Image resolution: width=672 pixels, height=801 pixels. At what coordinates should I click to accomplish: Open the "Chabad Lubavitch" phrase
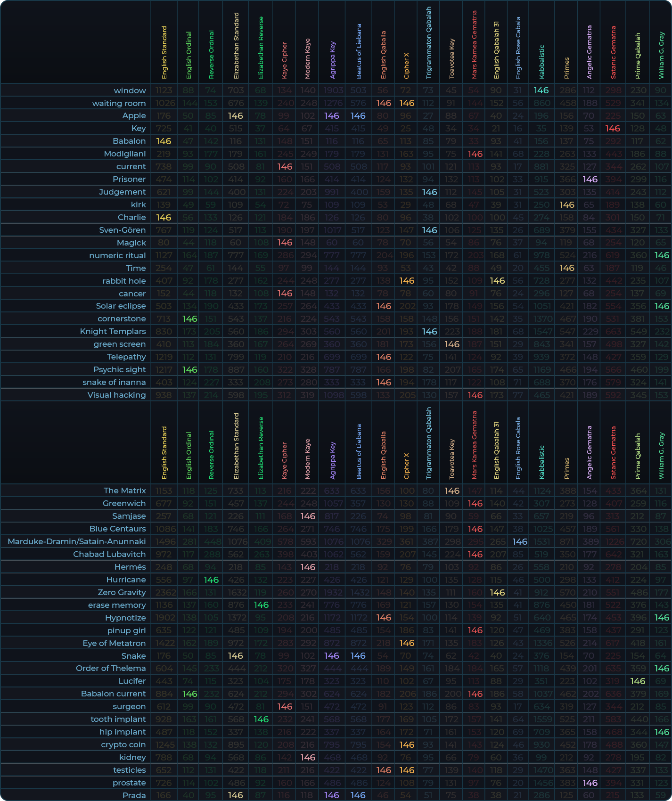tap(109, 555)
